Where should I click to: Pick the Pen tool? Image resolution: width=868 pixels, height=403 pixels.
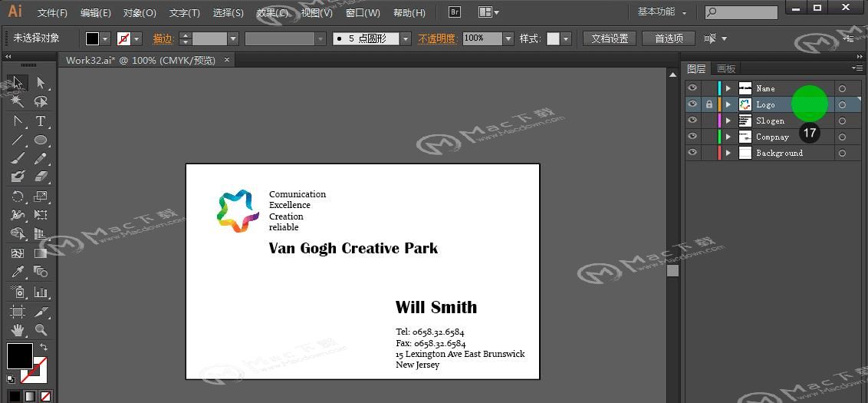18,121
